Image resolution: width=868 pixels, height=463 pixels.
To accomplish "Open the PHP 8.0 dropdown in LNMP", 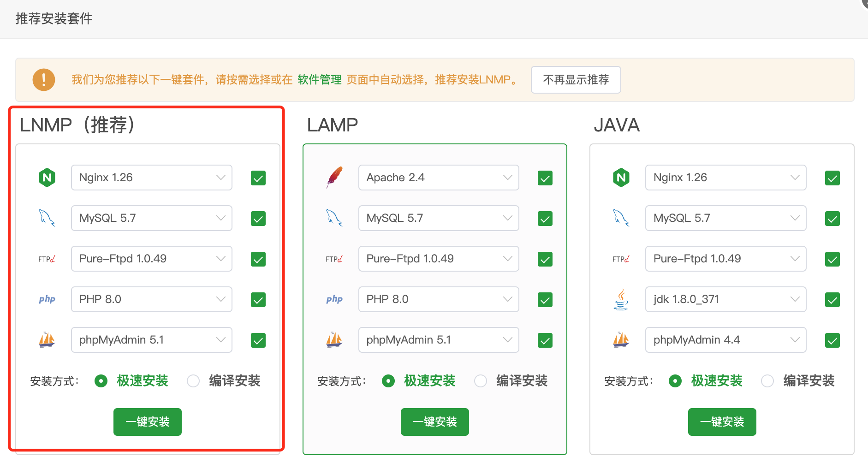I will pos(151,299).
